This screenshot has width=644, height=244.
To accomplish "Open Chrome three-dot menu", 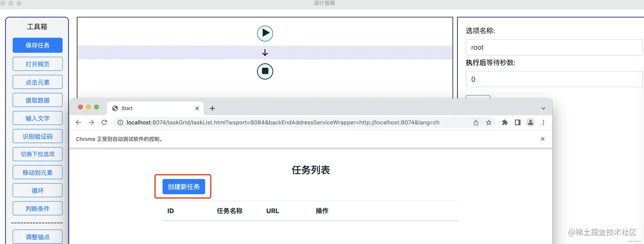I will pos(543,122).
